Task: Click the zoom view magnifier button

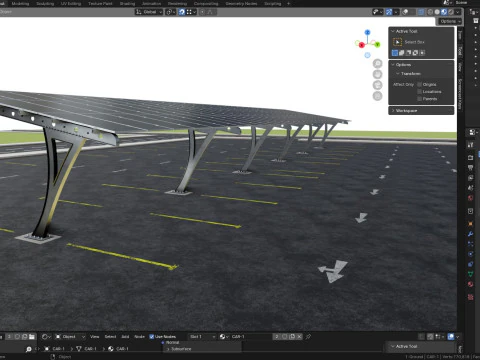Action: click(x=377, y=63)
